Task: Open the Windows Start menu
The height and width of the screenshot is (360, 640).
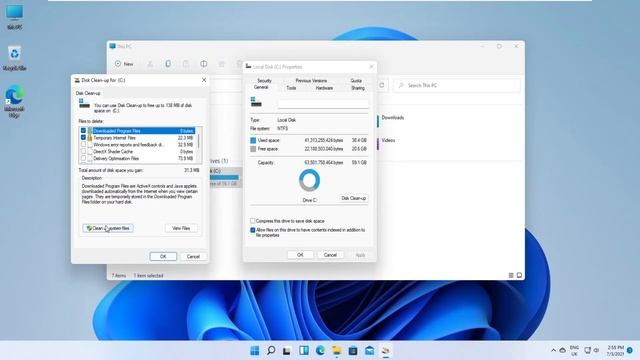Action: tap(255, 351)
